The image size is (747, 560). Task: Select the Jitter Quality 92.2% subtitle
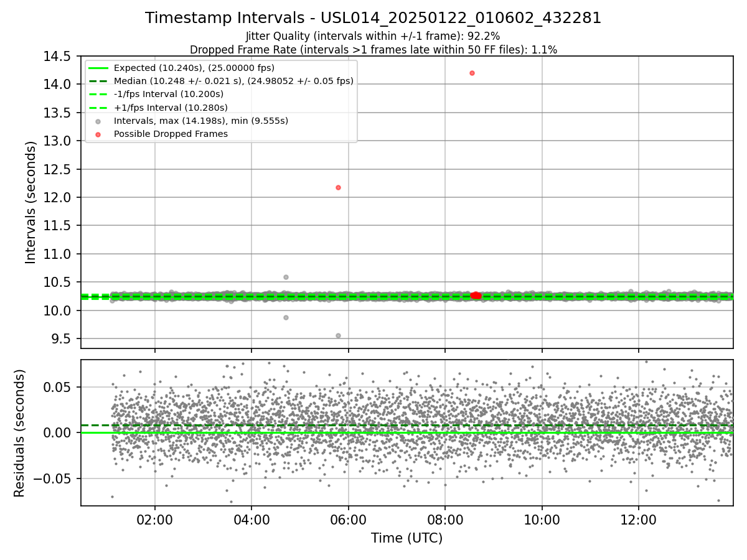pos(373,37)
